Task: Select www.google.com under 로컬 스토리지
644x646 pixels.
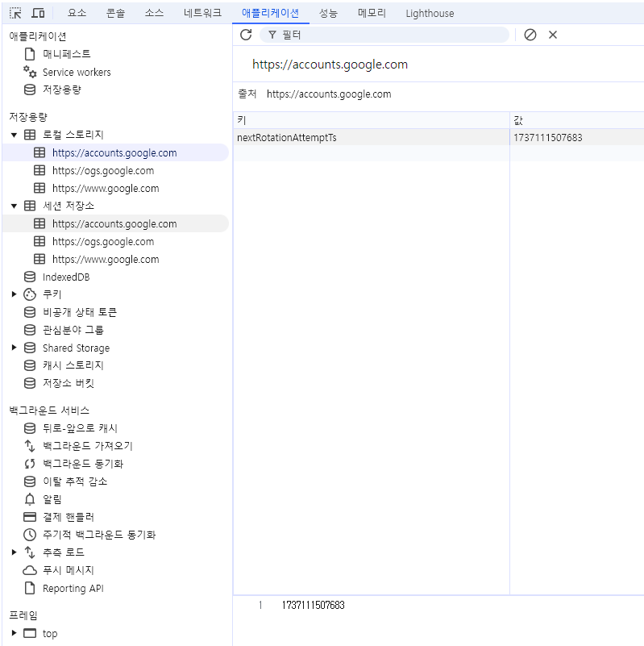Action: coord(106,188)
